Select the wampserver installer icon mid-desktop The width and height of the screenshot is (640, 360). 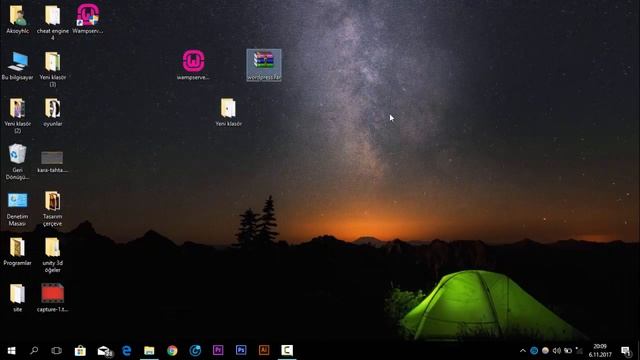pos(193,65)
